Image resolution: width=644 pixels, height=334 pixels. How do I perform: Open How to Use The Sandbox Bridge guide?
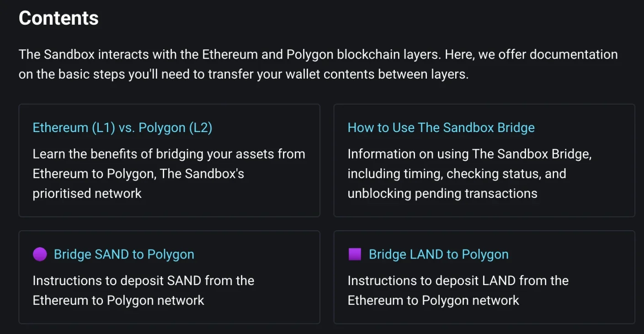pos(441,127)
